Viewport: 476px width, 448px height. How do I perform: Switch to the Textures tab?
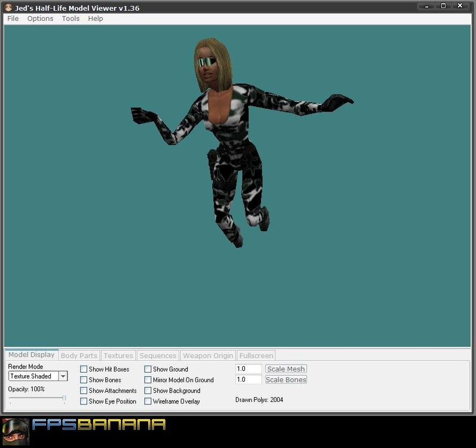(x=118, y=355)
